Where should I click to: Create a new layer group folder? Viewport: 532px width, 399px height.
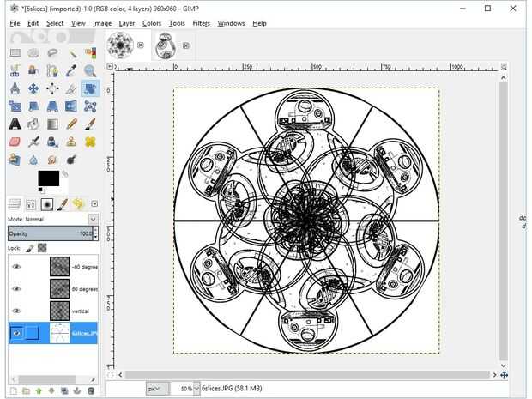(26, 391)
